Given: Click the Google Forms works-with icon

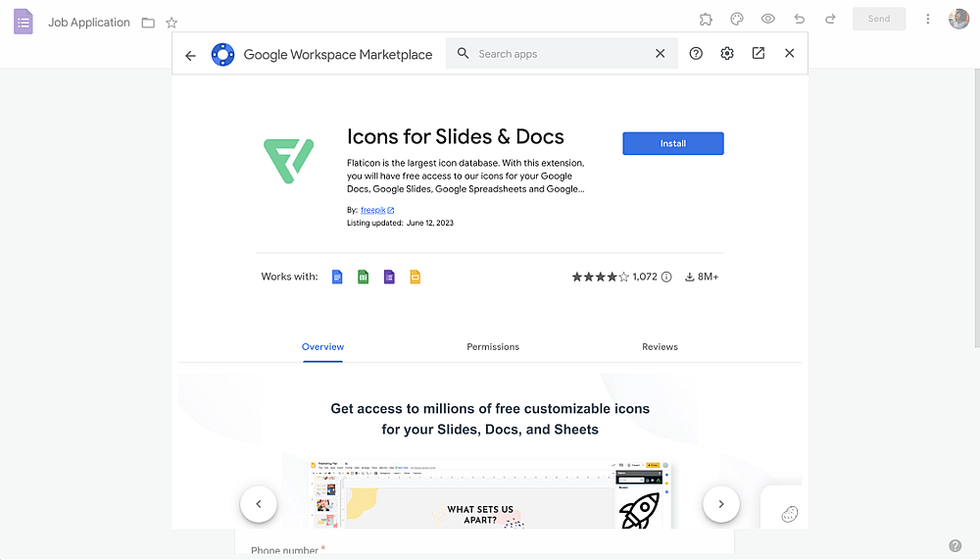Looking at the screenshot, I should pyautogui.click(x=389, y=277).
